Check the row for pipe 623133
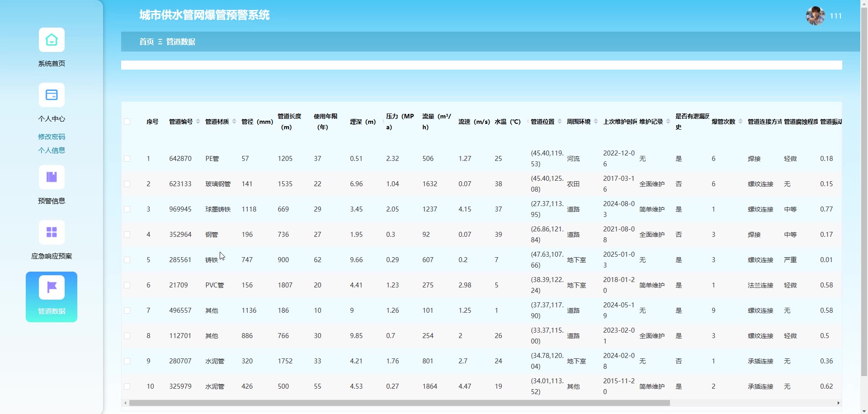Viewport: 868px width, 414px height. point(127,184)
